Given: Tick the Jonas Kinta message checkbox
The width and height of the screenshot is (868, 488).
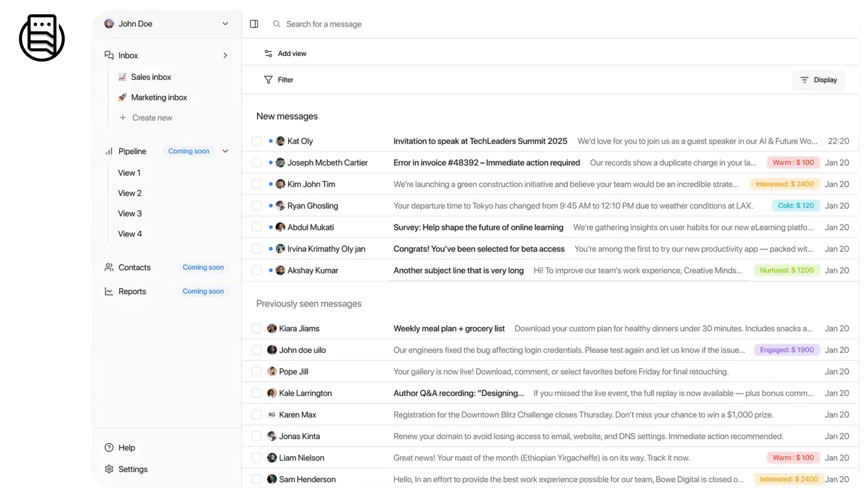Looking at the screenshot, I should pos(256,436).
